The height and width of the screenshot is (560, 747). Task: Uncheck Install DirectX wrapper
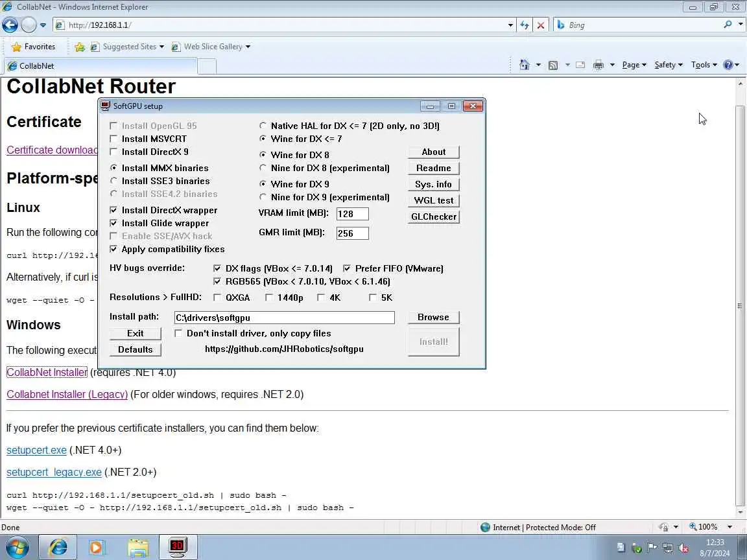point(113,210)
